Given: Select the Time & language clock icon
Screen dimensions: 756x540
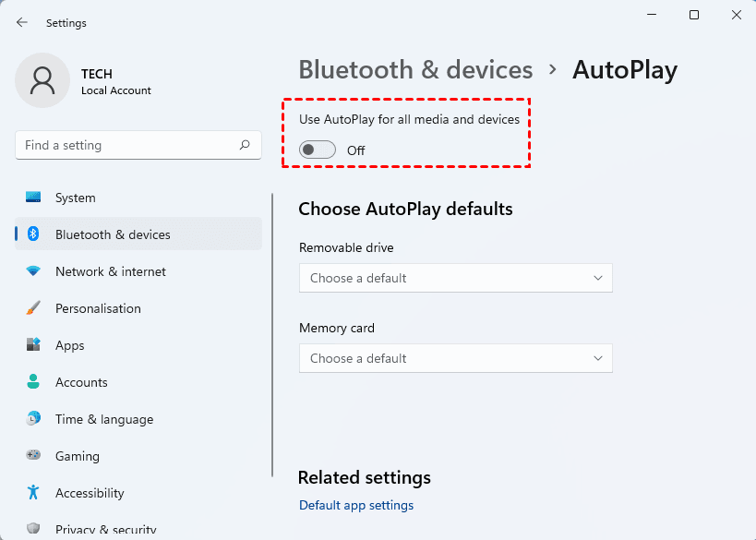Looking at the screenshot, I should tap(33, 419).
